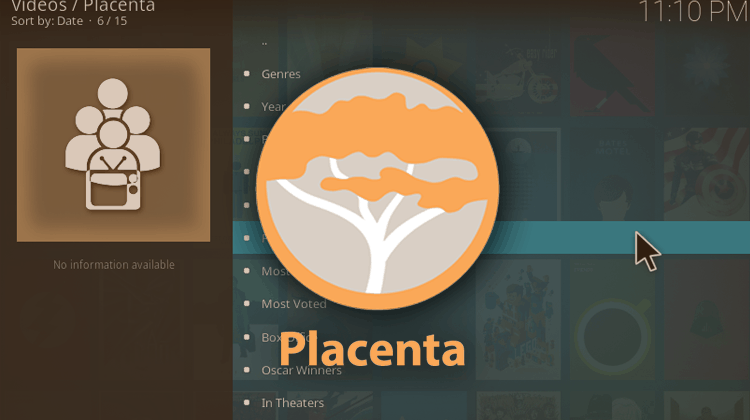Image resolution: width=750 pixels, height=420 pixels.
Task: Click the orange Placenta title text
Action: click(372, 350)
